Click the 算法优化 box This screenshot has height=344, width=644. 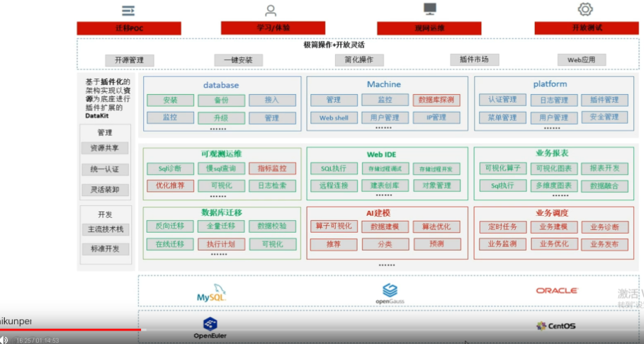[436, 227]
